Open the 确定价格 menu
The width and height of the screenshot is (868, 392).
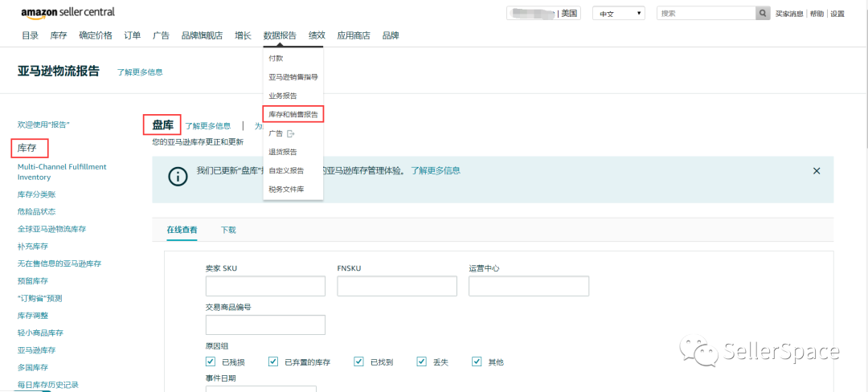[x=96, y=35]
